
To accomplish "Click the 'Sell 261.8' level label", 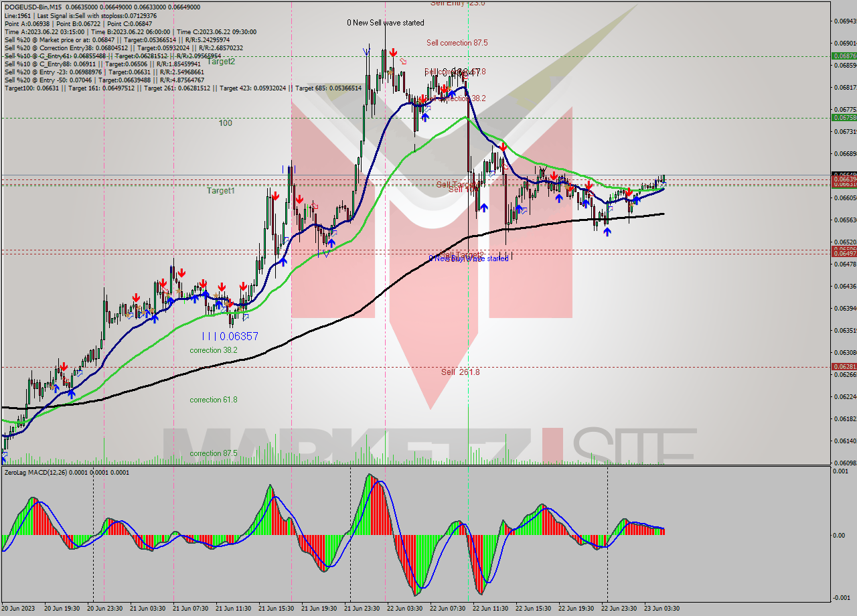I will [x=460, y=372].
